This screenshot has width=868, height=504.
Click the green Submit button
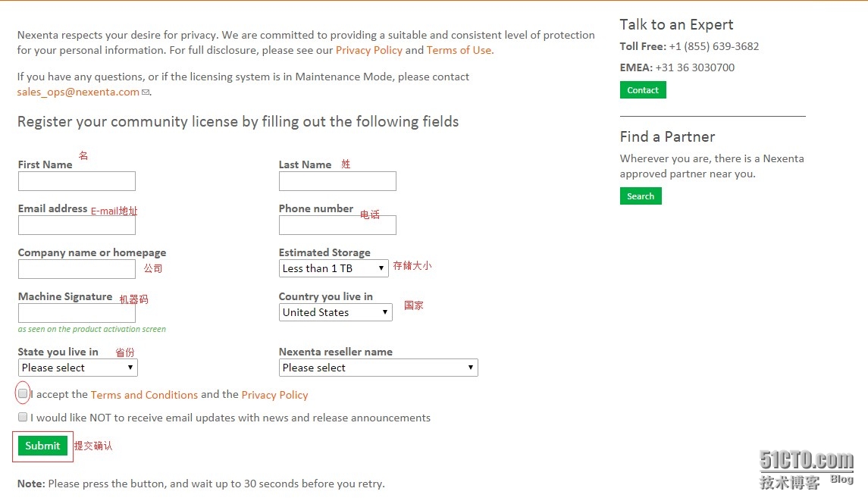[42, 446]
